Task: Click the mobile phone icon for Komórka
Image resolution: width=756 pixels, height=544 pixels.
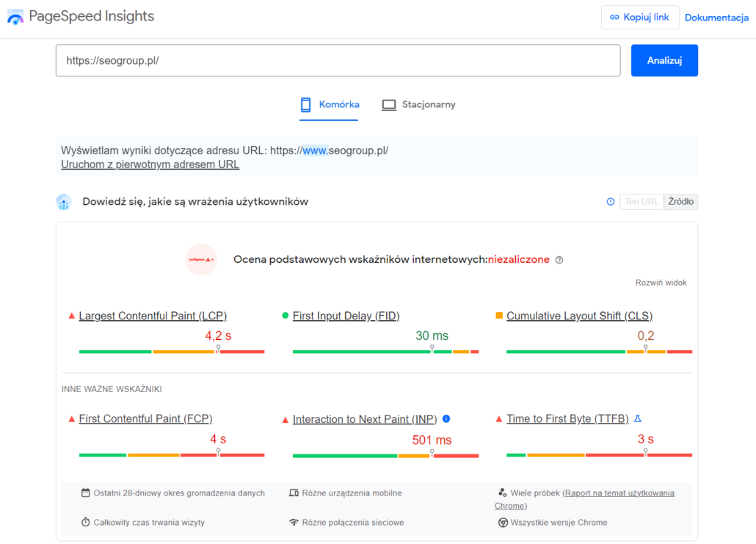Action: 305,105
